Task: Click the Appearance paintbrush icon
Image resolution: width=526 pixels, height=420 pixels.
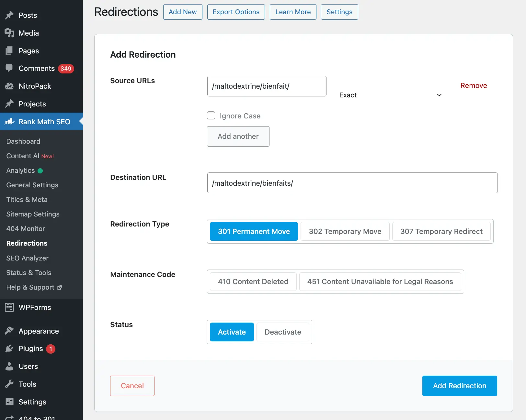Action: point(9,331)
